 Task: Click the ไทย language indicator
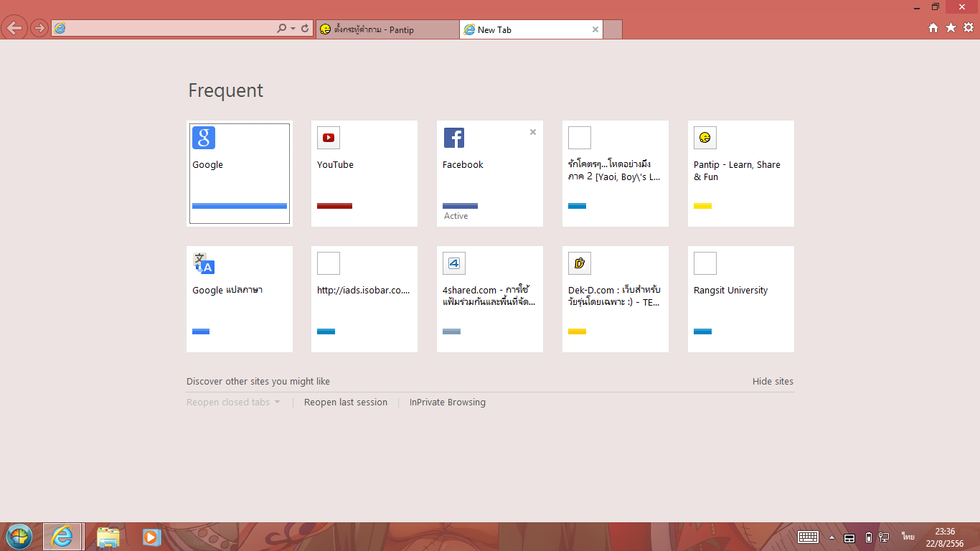coord(908,537)
